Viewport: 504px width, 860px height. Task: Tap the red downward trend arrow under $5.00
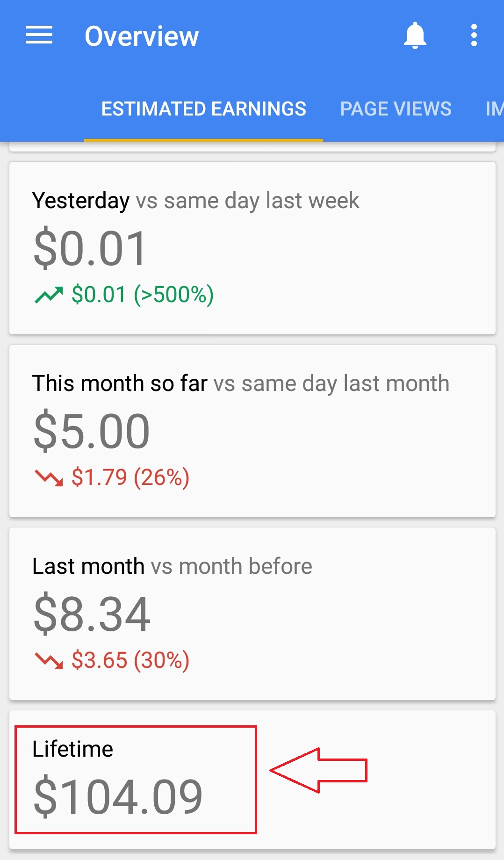pyautogui.click(x=49, y=478)
